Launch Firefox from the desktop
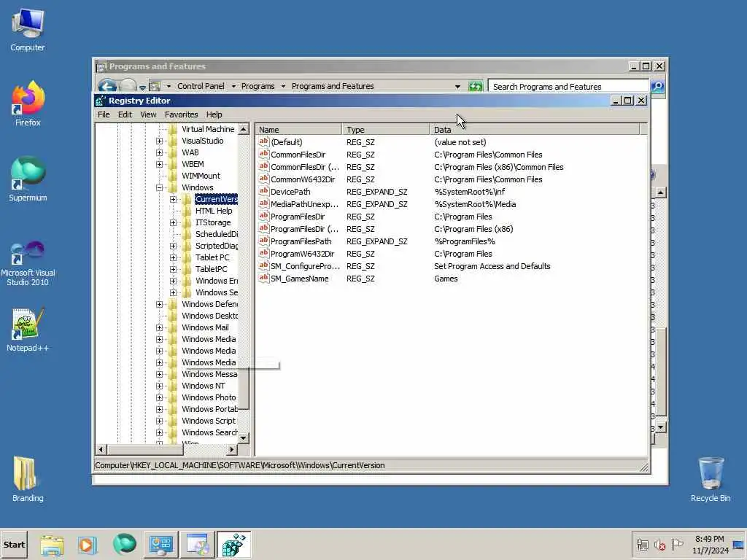This screenshot has height=560, width=747. point(28,104)
